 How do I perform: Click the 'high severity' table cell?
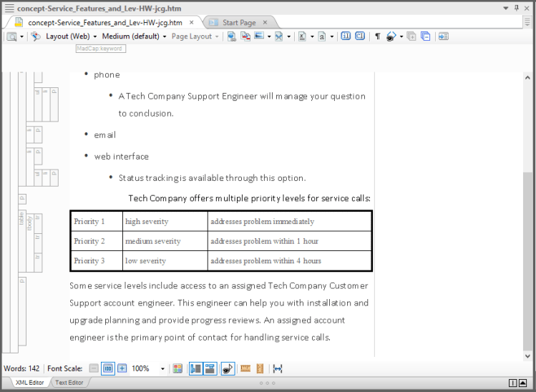pyautogui.click(x=165, y=221)
